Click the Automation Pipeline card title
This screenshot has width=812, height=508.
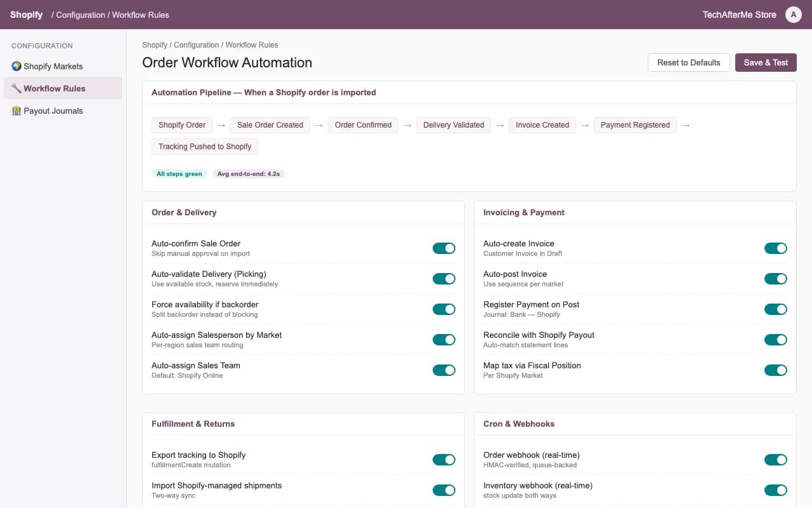click(264, 93)
